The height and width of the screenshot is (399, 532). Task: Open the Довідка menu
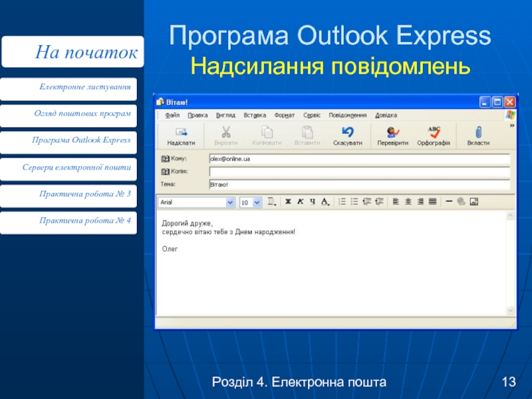[386, 115]
